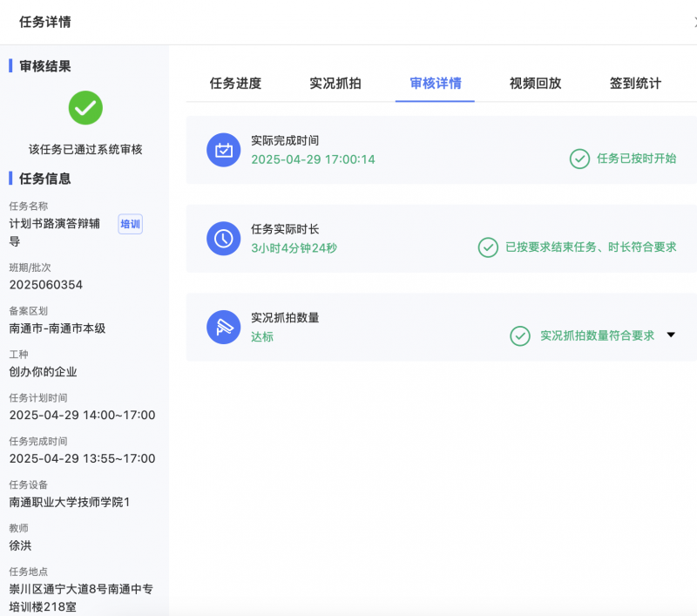Click the highlighted 审核详情 tab underline indicator

[435, 100]
